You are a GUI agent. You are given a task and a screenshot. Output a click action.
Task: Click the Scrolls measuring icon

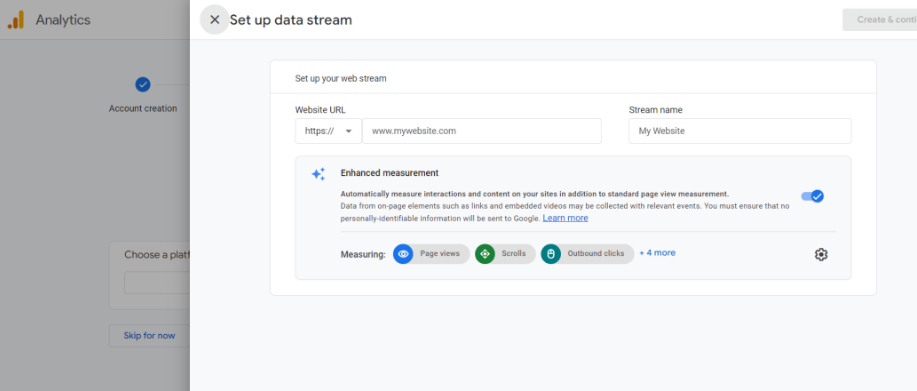click(x=485, y=254)
